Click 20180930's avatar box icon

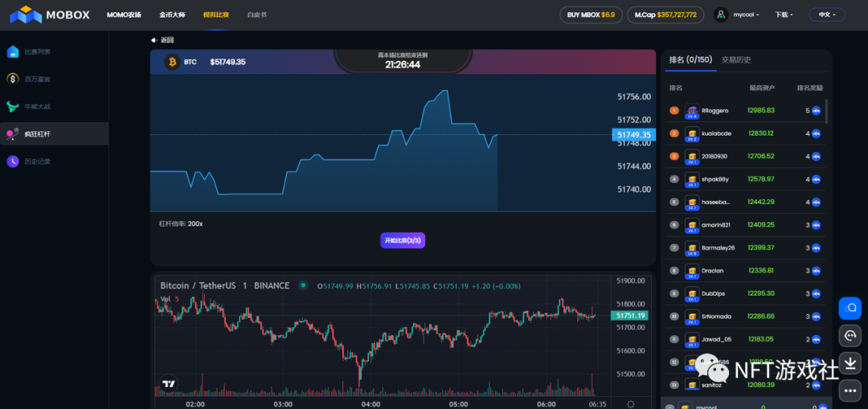692,157
